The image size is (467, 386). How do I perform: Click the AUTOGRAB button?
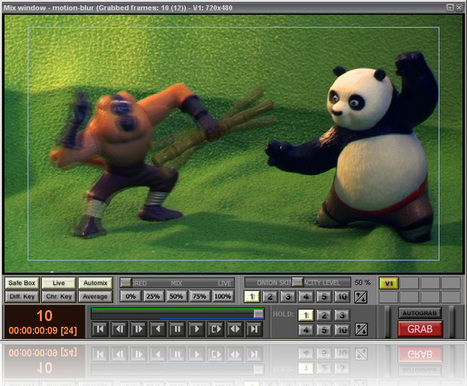point(420,313)
